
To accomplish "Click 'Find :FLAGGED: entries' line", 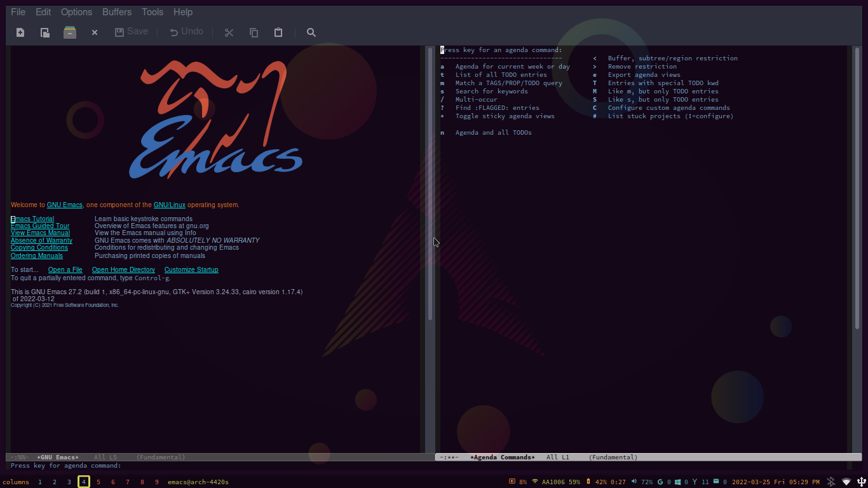I will pos(498,108).
